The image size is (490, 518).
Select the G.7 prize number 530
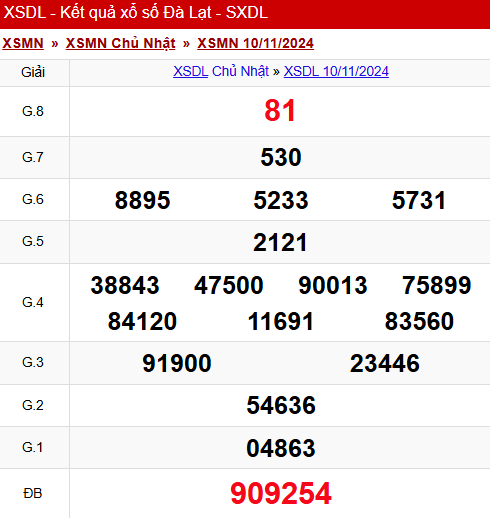pyautogui.click(x=281, y=157)
